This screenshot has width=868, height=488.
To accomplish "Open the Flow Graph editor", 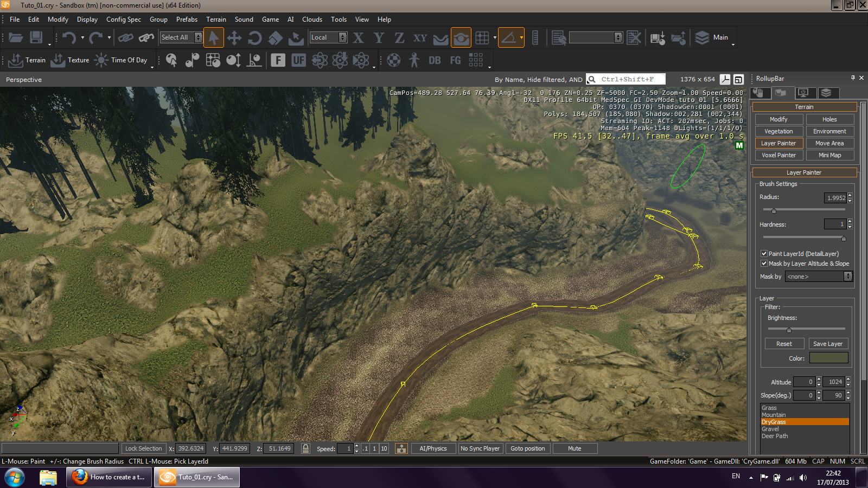I will [455, 60].
